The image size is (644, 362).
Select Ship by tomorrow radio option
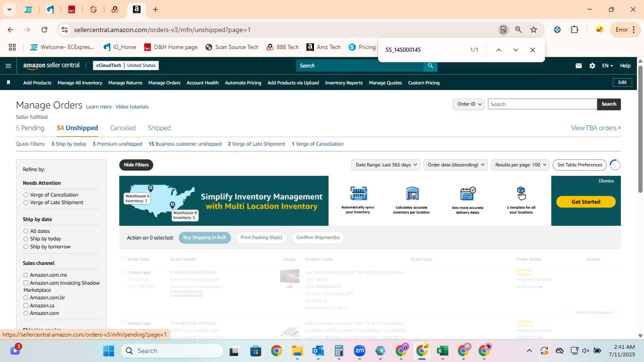pyautogui.click(x=26, y=247)
